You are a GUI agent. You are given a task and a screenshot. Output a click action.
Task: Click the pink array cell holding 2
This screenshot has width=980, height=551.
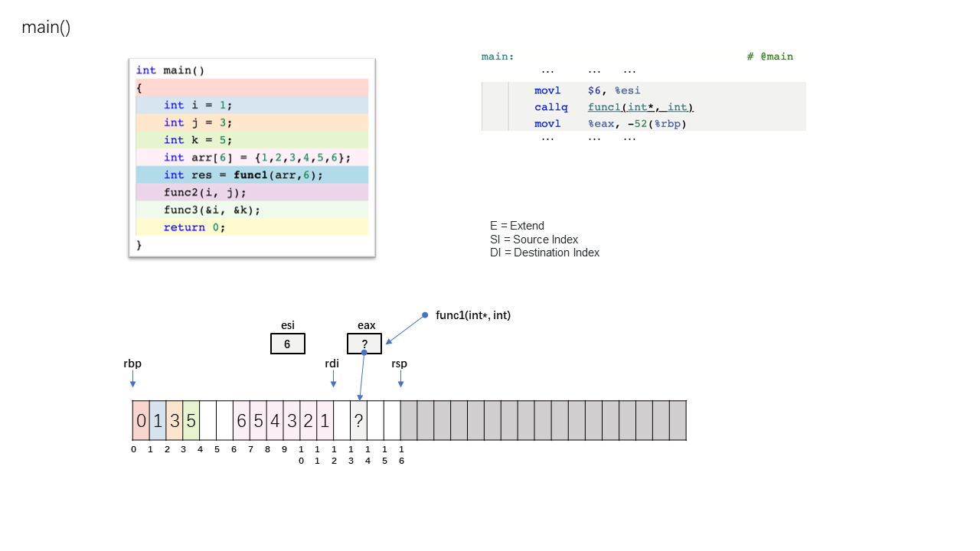click(x=309, y=420)
